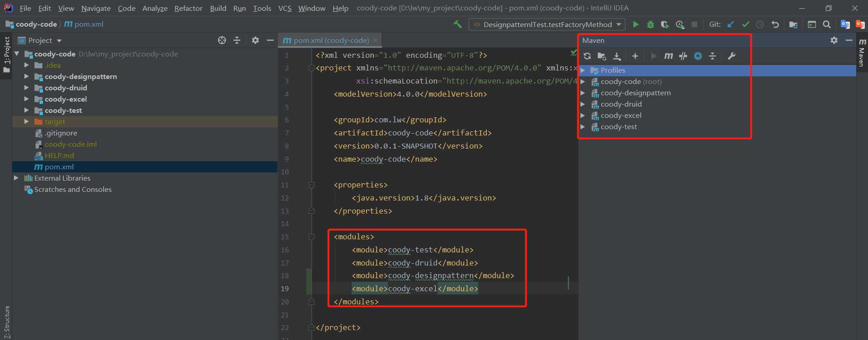The height and width of the screenshot is (340, 868).
Task: Open the Project view dropdown
Action: (x=40, y=41)
